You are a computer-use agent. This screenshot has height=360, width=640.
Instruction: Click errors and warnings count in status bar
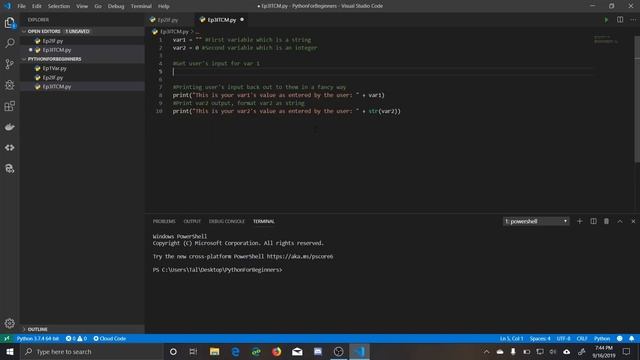pyautogui.click(x=76, y=338)
